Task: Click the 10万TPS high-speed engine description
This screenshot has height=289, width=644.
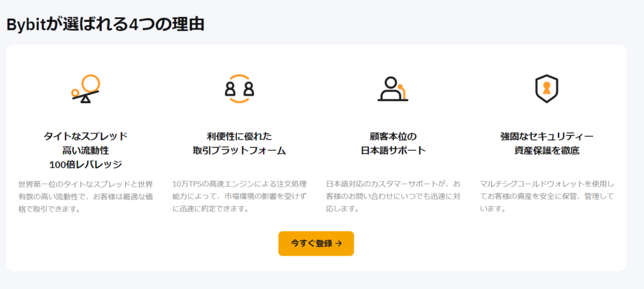Action: click(240, 196)
